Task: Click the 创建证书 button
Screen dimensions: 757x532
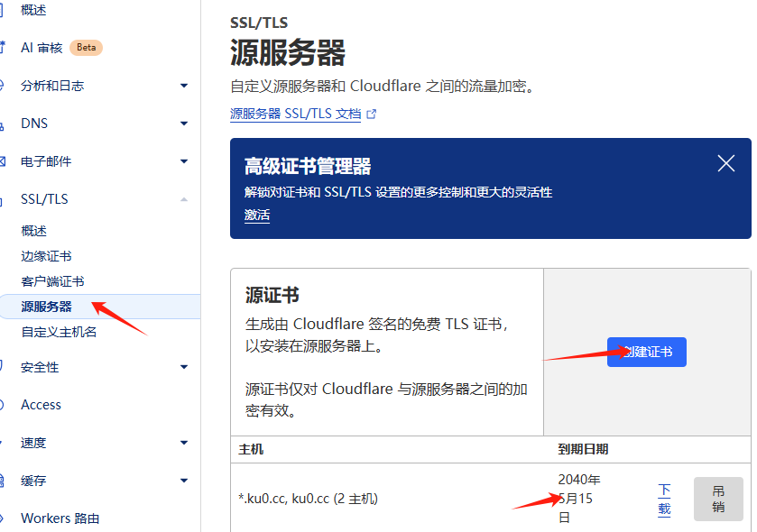Action: 646,352
